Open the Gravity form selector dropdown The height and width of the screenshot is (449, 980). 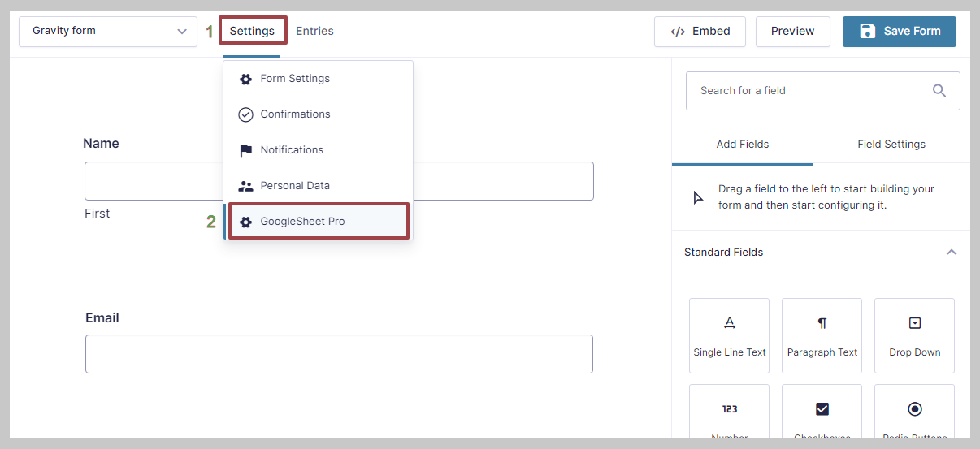click(x=108, y=31)
